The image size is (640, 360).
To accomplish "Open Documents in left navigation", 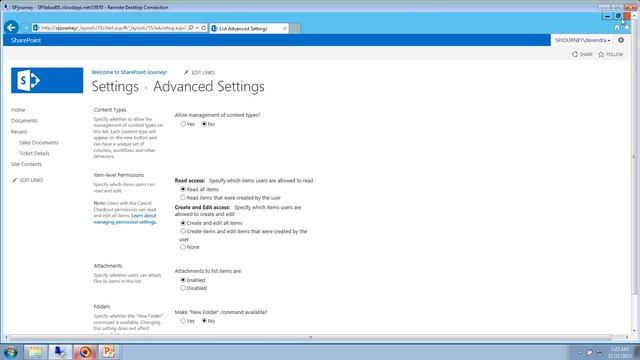I will pos(24,121).
